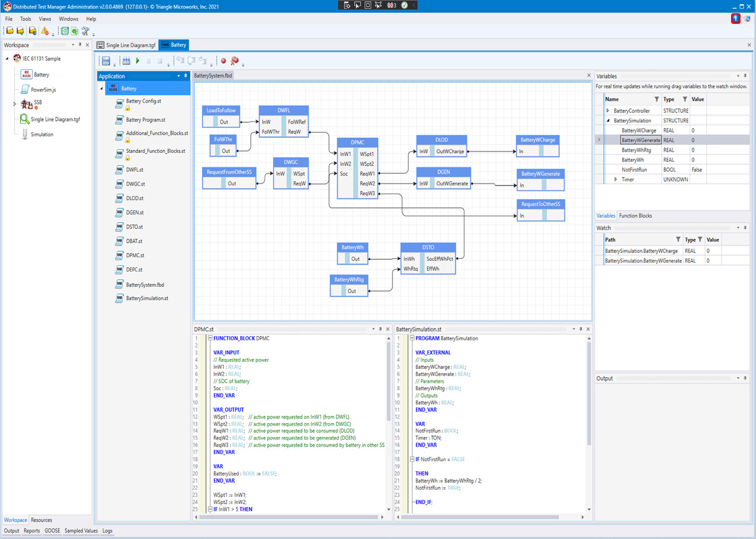Click the green Run button in Battery toolbar
Screen dimensions: 756x539
tap(138, 60)
